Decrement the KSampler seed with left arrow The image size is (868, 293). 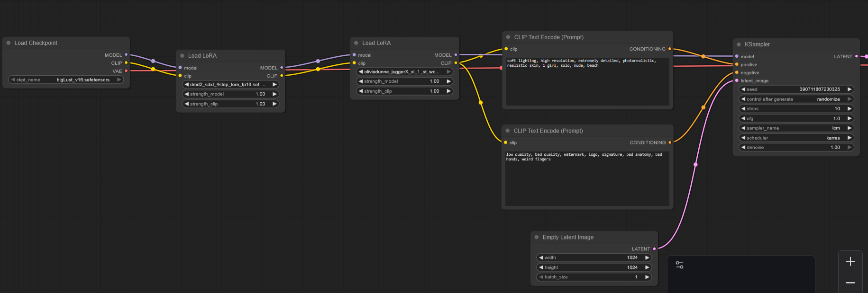pos(743,89)
